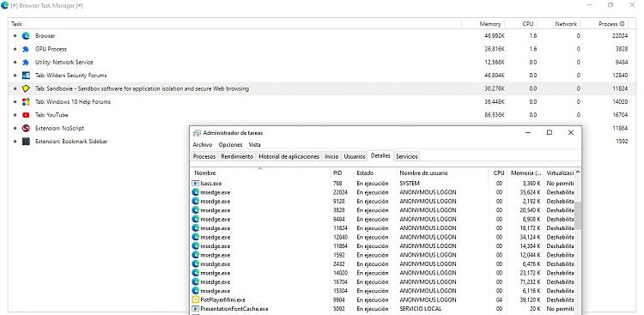Click the PID 11864 cell in details list

click(x=341, y=246)
